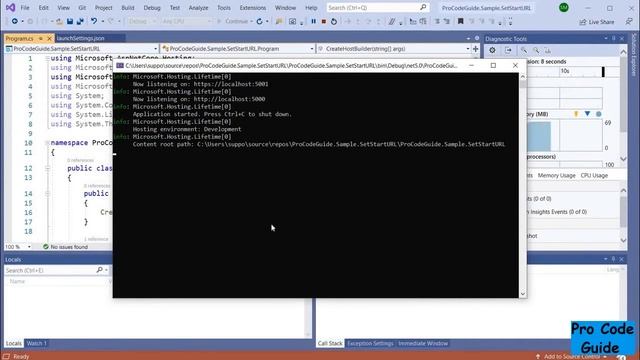Collapse the method block on line 14
Image resolution: width=640 pixels, height=360 pixels.
[47, 193]
